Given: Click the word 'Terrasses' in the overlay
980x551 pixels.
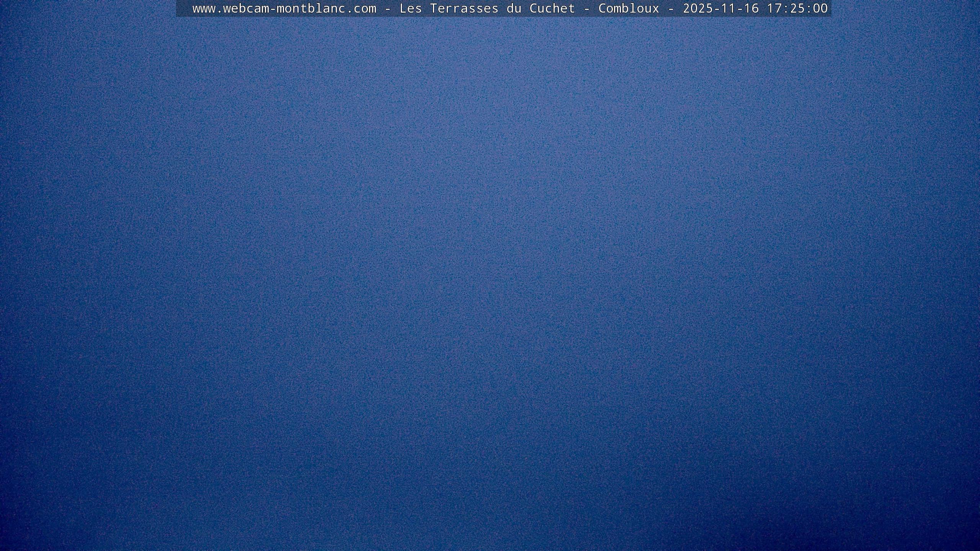Looking at the screenshot, I should [x=464, y=8].
